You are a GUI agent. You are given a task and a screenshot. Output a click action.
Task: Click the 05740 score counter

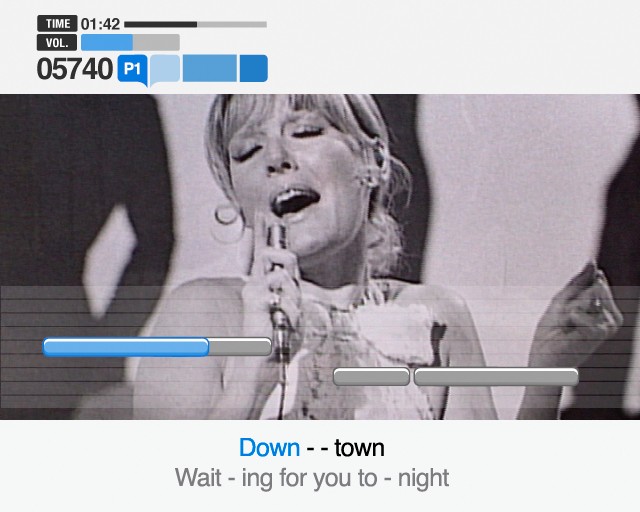tap(75, 69)
